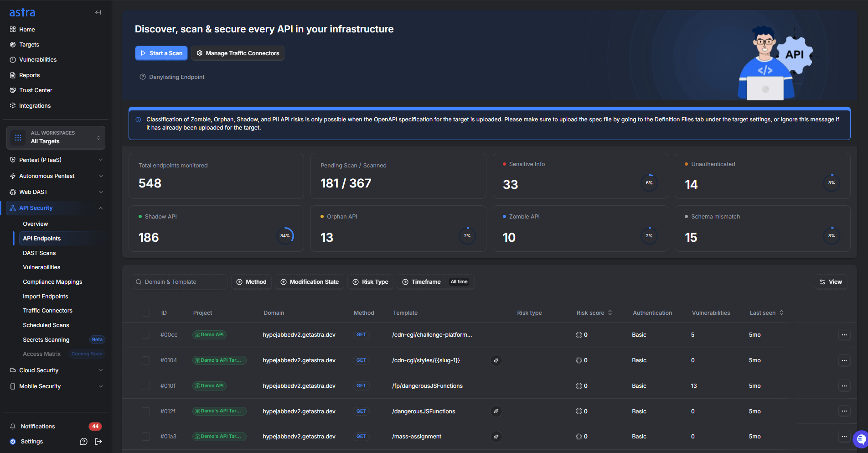Click the Home grid icon
868x453 pixels.
point(13,30)
